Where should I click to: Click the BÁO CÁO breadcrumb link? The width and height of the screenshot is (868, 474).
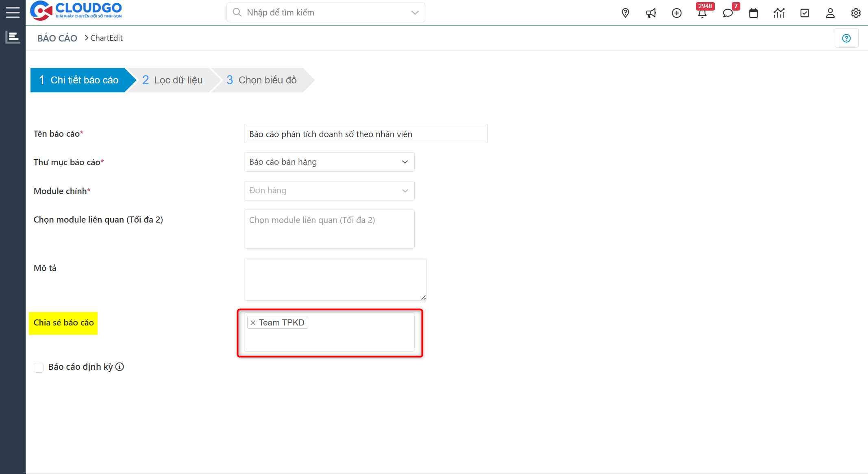(x=57, y=38)
